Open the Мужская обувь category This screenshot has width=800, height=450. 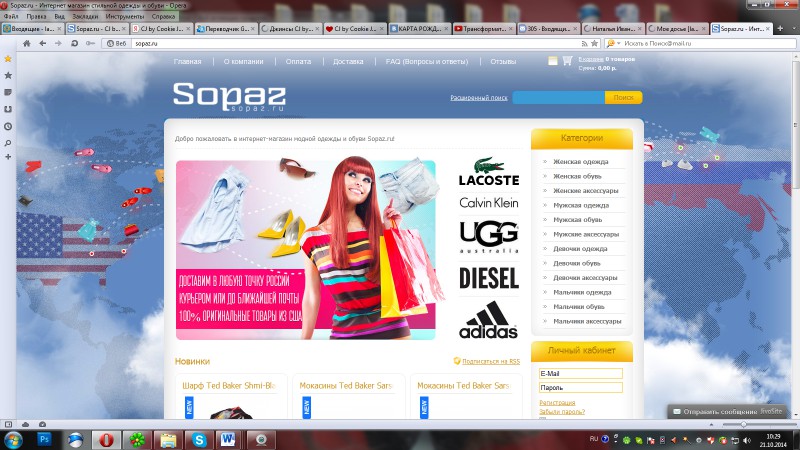[578, 220]
